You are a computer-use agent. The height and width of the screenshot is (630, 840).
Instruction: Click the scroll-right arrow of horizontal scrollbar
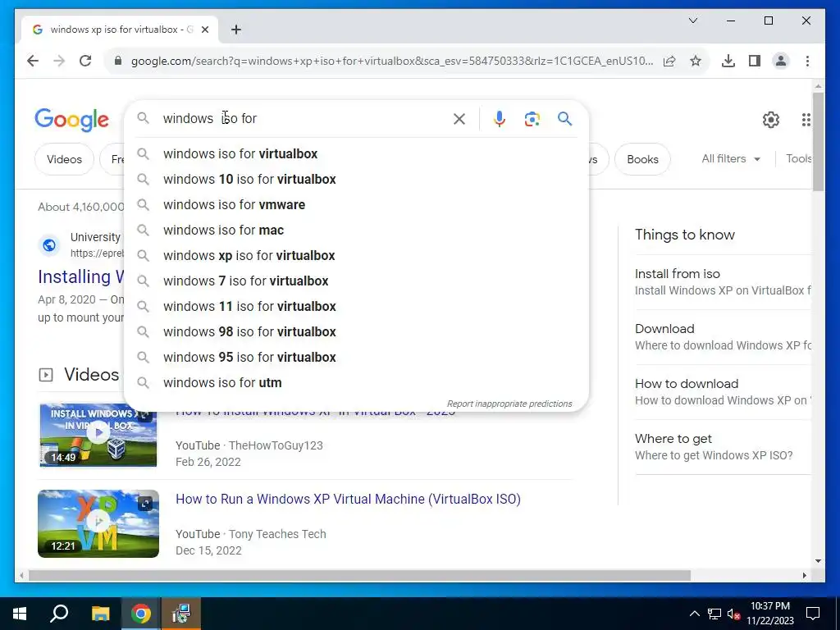pos(804,576)
